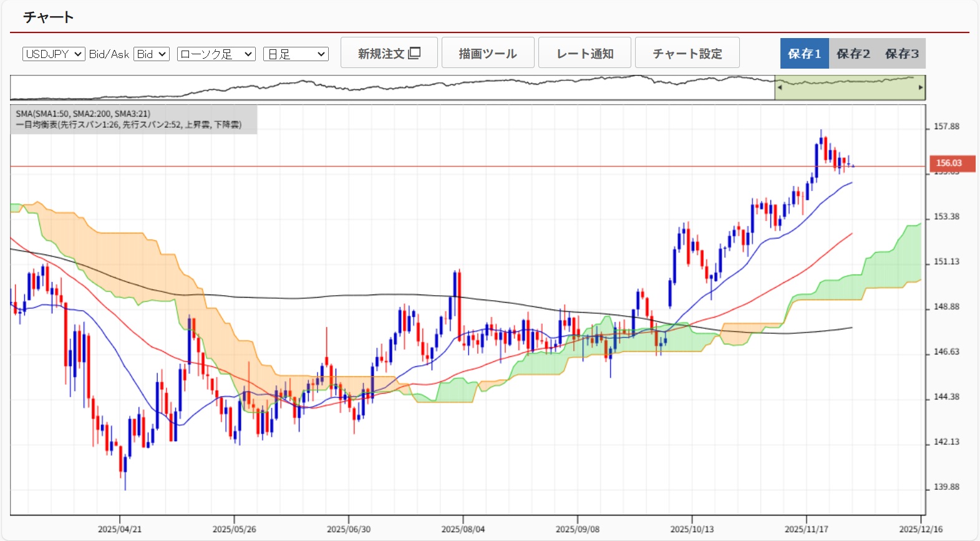The height and width of the screenshot is (541, 980).
Task: Click the SMA indicator legend text
Action: (83, 114)
